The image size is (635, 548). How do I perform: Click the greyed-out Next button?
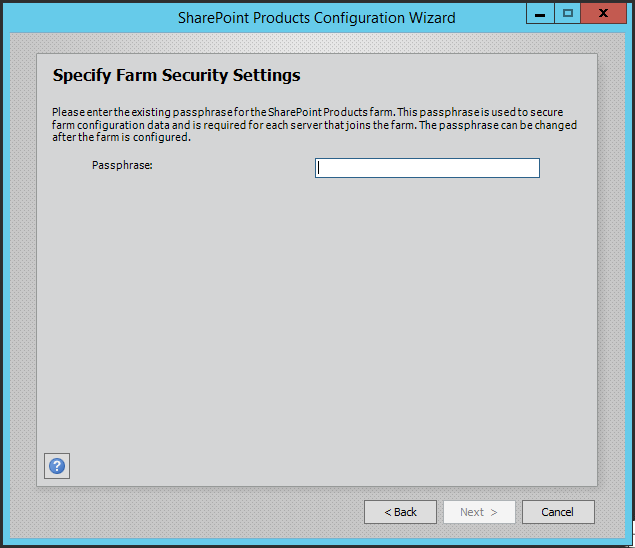point(479,512)
